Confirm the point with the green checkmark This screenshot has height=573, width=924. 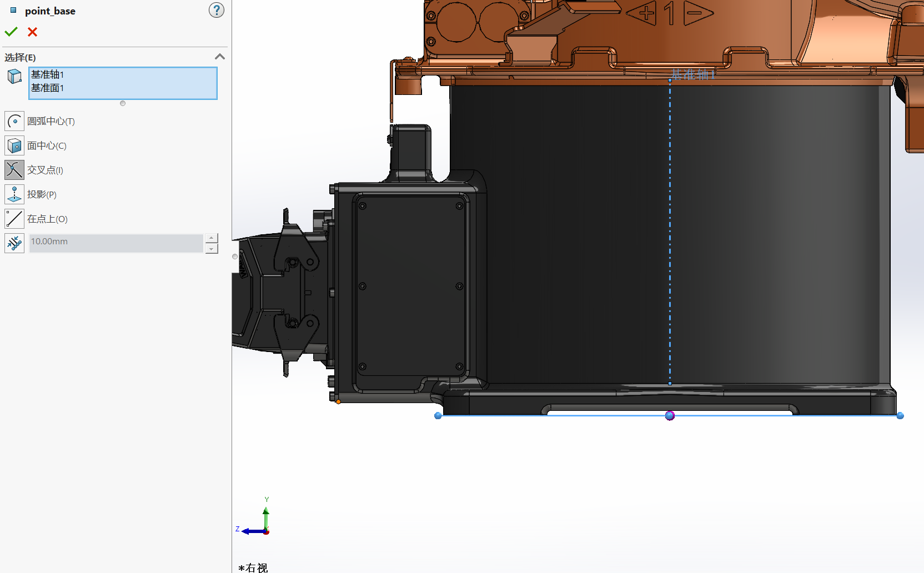click(11, 32)
